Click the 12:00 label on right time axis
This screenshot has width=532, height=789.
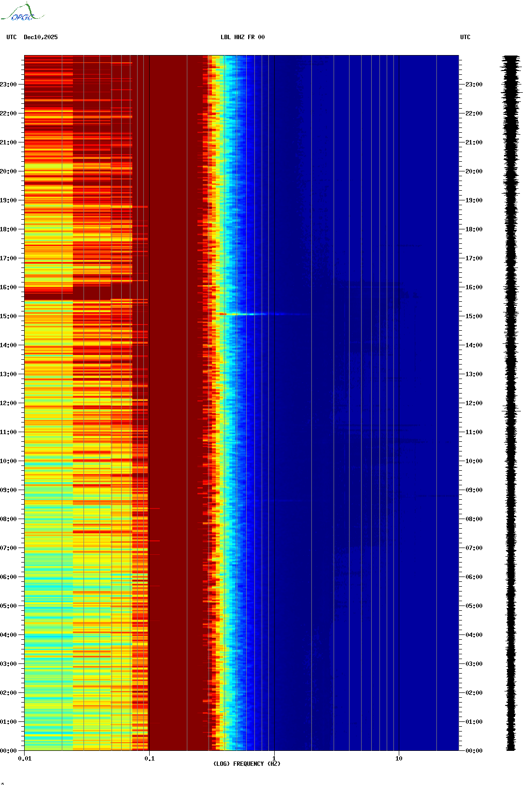tap(474, 403)
